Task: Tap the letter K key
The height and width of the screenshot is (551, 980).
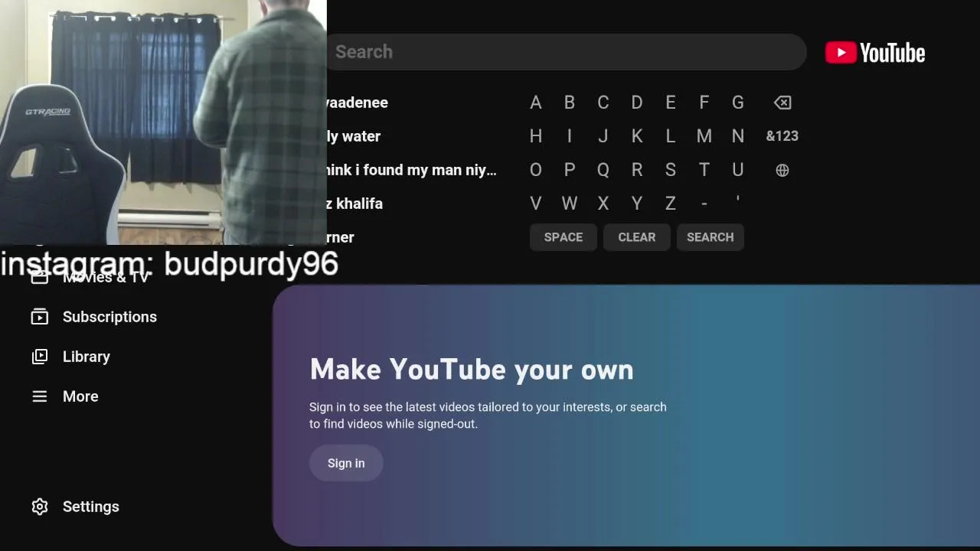Action: click(637, 136)
